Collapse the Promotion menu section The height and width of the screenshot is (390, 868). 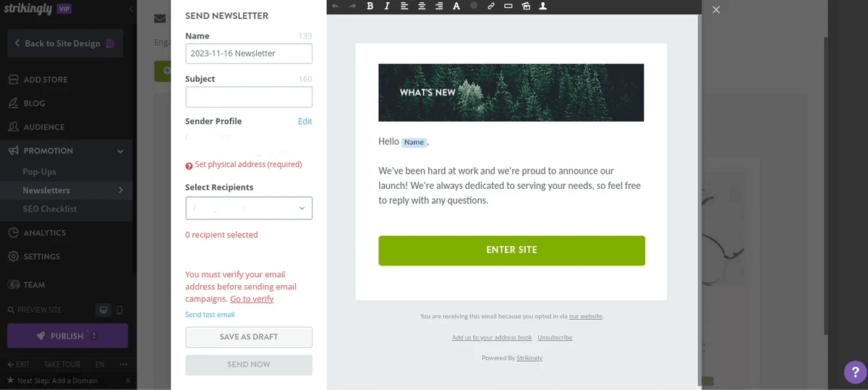click(120, 151)
